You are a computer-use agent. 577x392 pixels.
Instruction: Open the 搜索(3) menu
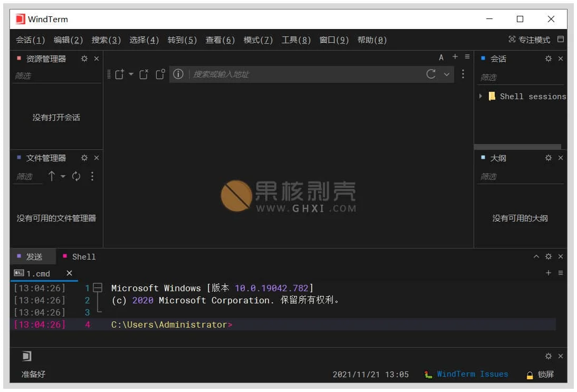[106, 40]
